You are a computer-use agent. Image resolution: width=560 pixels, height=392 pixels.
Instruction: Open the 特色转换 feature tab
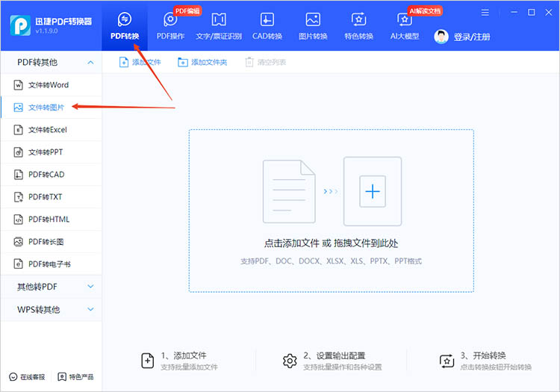[x=358, y=25]
